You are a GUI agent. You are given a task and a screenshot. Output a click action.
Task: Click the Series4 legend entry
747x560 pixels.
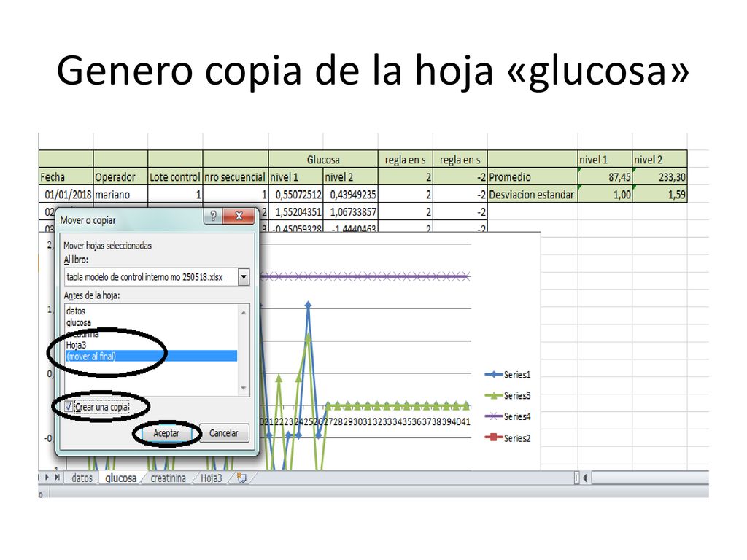508,416
